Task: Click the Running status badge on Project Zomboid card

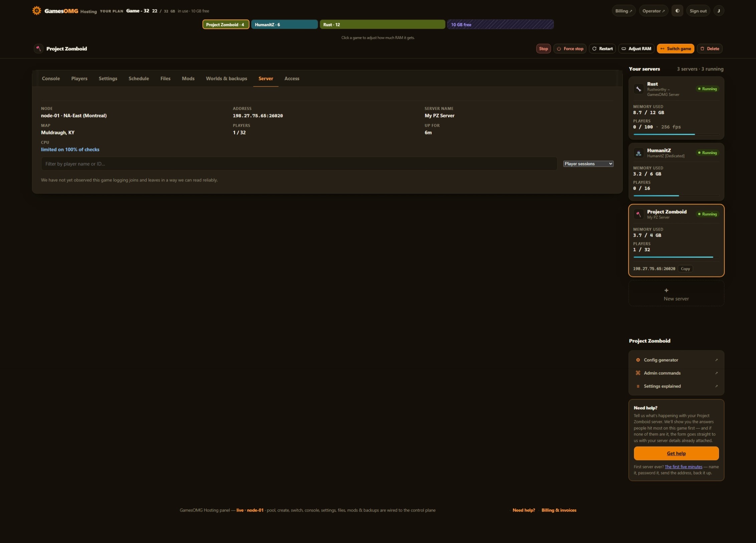Action: coord(707,214)
